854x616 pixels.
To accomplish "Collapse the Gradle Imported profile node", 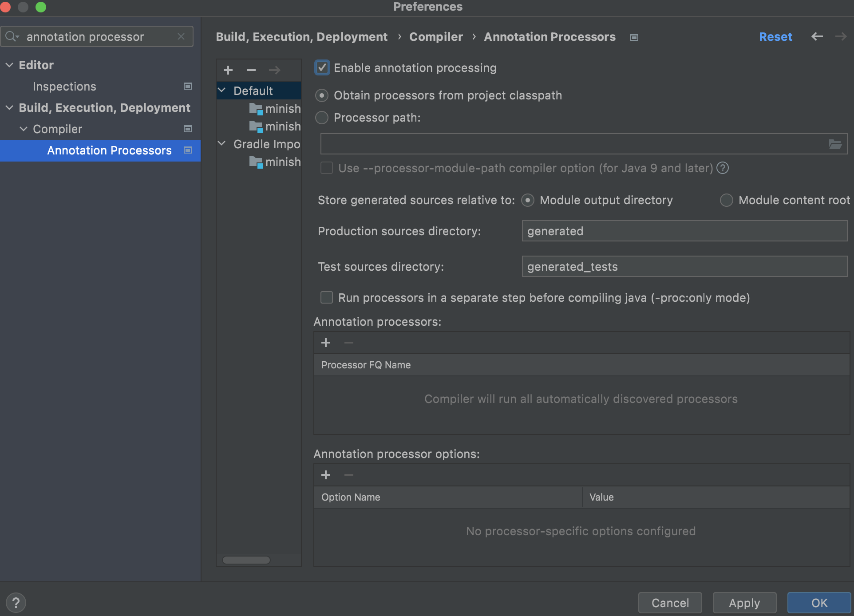I will coord(222,143).
